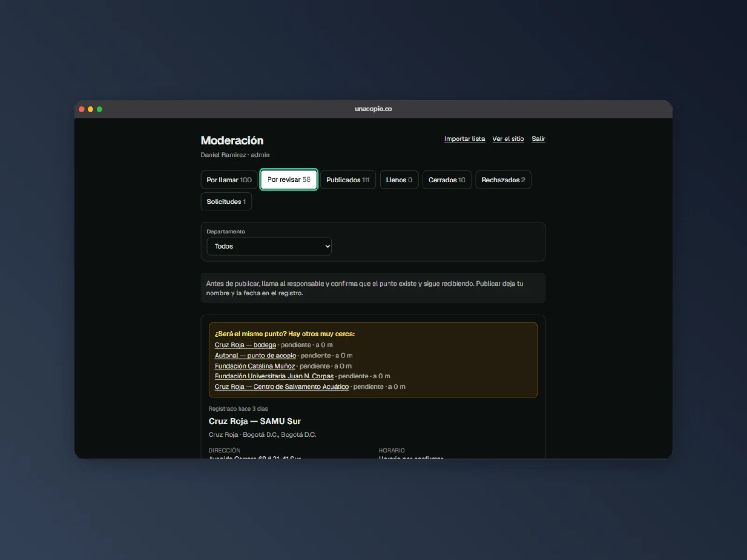Image resolution: width=747 pixels, height=560 pixels.
Task: Minimize the window with the yellow button
Action: (x=91, y=109)
